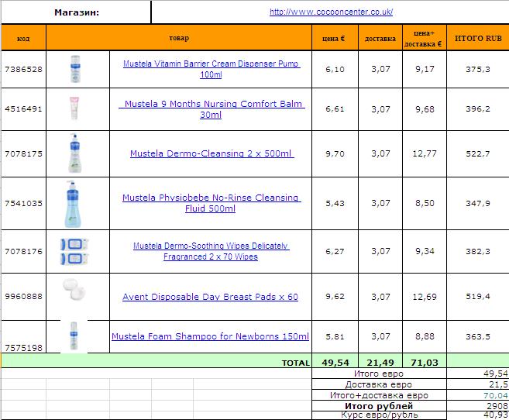Open Mustela Dermo-Cleansing 2 x 500ml link
509x420 pixels.
point(212,153)
